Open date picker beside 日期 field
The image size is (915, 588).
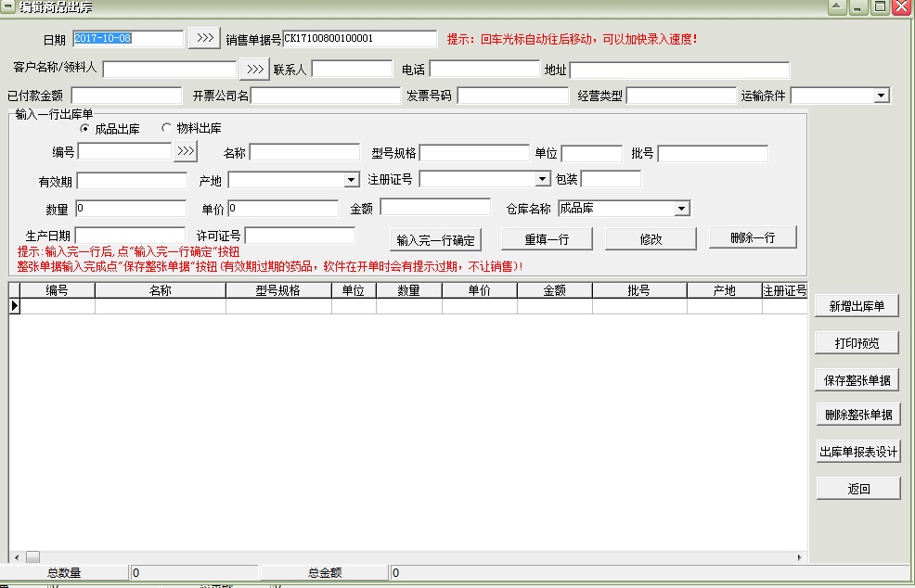coord(204,38)
